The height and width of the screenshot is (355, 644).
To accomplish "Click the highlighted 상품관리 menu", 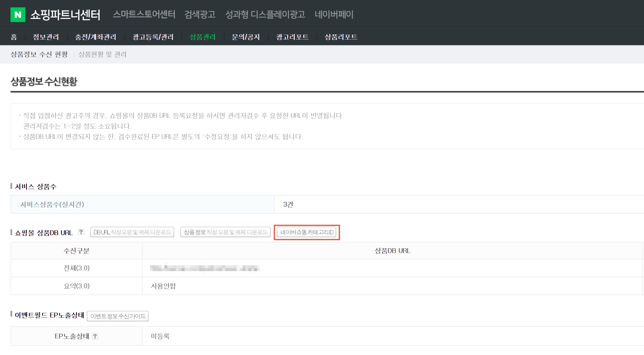I will [x=203, y=37].
